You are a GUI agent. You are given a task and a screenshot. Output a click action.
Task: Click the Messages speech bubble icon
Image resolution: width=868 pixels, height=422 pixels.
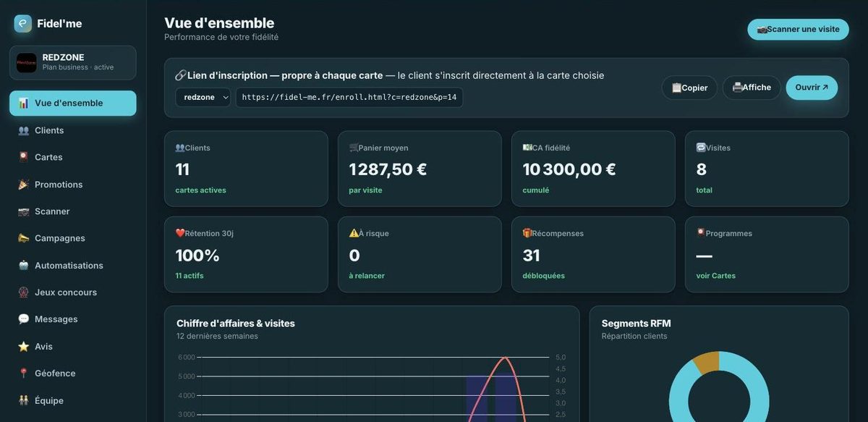[x=24, y=319]
